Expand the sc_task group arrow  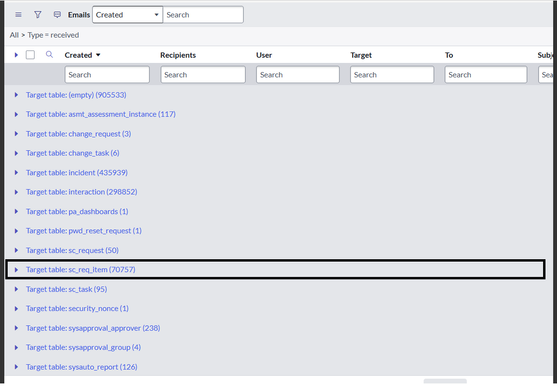point(16,289)
